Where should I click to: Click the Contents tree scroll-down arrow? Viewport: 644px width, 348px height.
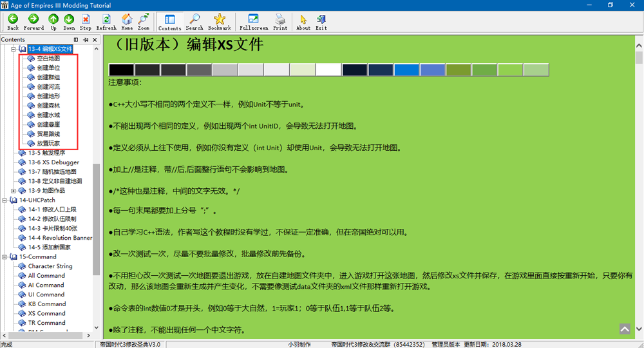pyautogui.click(x=97, y=327)
